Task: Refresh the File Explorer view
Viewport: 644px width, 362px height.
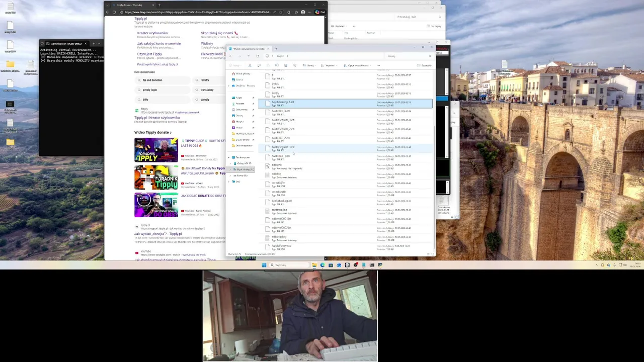Action: (x=258, y=56)
